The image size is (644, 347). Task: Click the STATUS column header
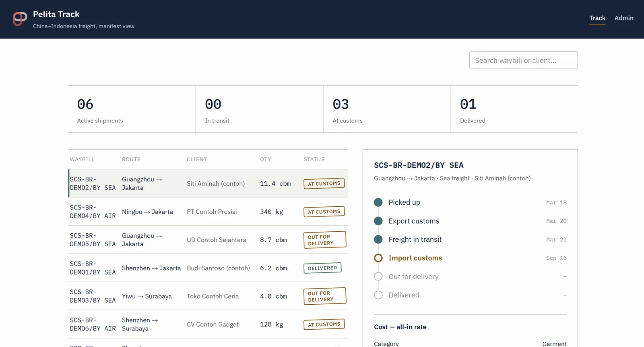[x=314, y=159]
